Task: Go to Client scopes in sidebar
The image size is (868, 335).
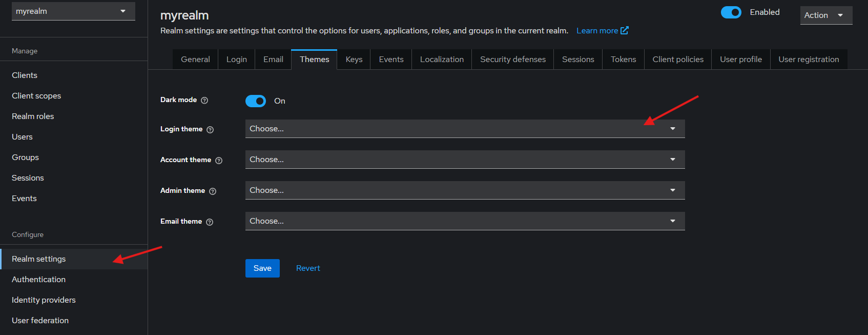Action: 74,96
